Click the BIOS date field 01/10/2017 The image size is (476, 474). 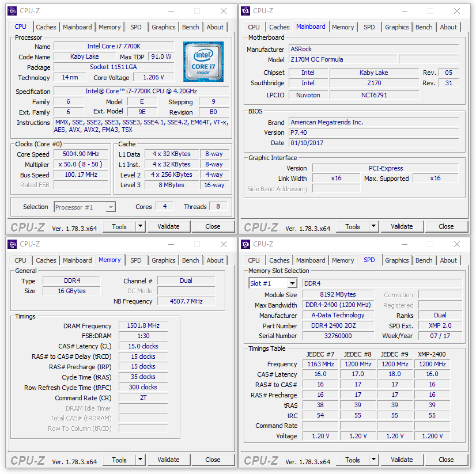[373, 143]
